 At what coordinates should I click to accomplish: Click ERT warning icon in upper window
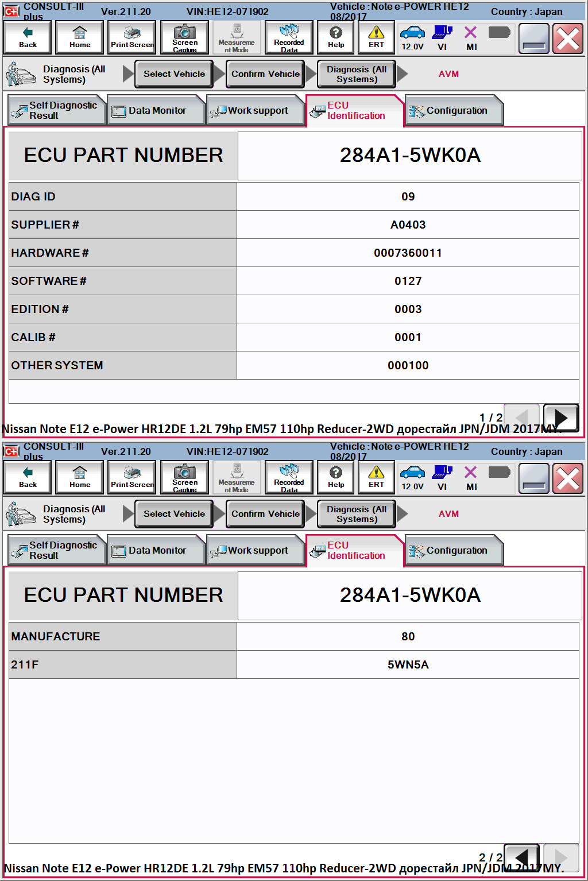pyautogui.click(x=376, y=37)
